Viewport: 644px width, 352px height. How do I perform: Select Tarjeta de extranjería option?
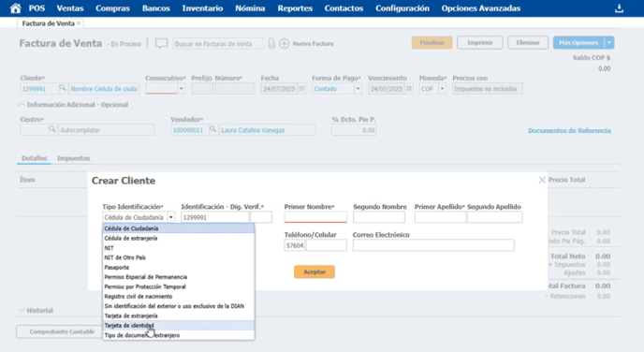point(178,315)
